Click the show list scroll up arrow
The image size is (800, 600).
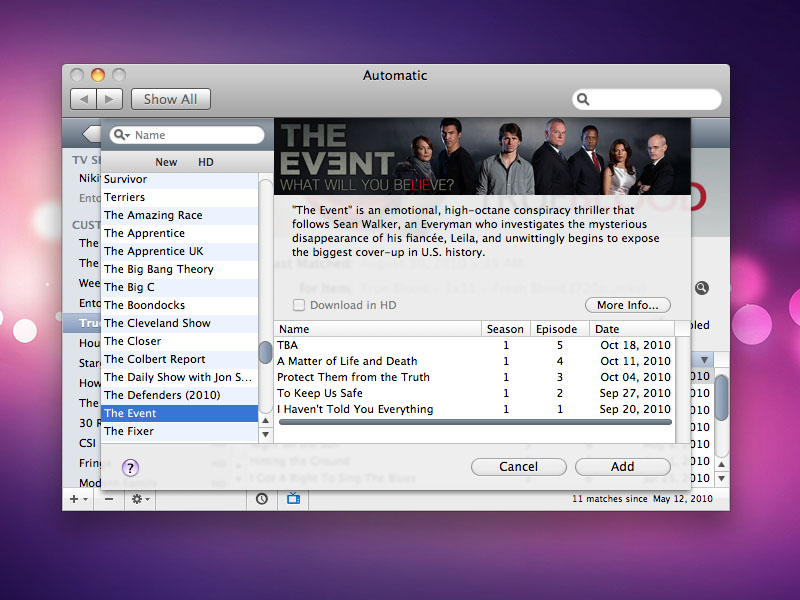pos(265,420)
